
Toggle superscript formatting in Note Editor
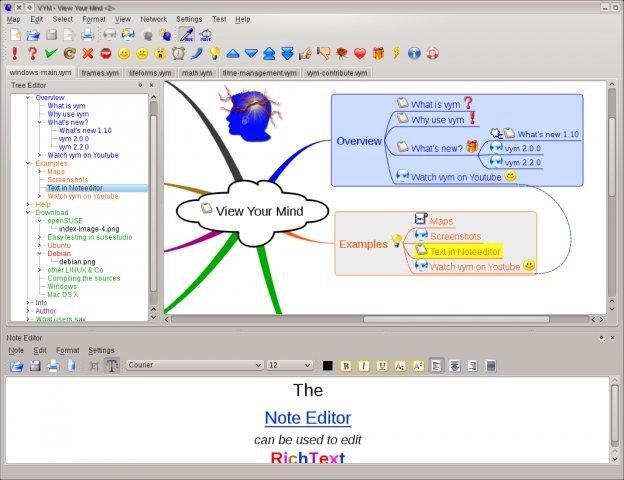(x=418, y=366)
